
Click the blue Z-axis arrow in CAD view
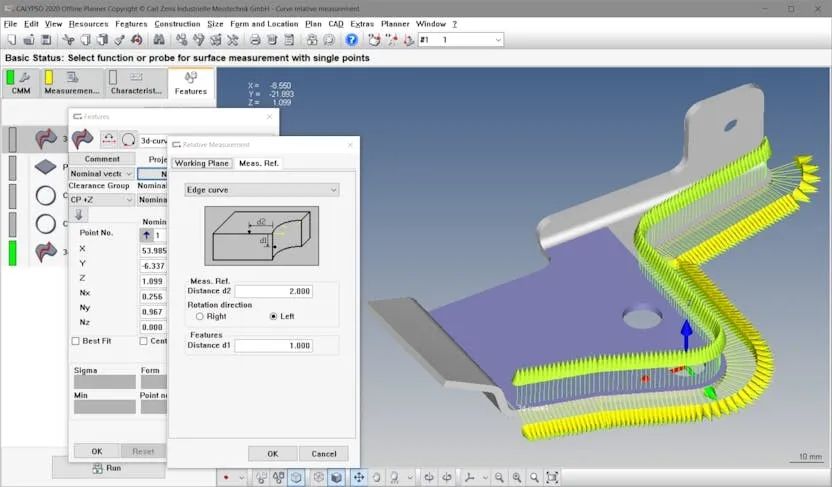pyautogui.click(x=687, y=334)
